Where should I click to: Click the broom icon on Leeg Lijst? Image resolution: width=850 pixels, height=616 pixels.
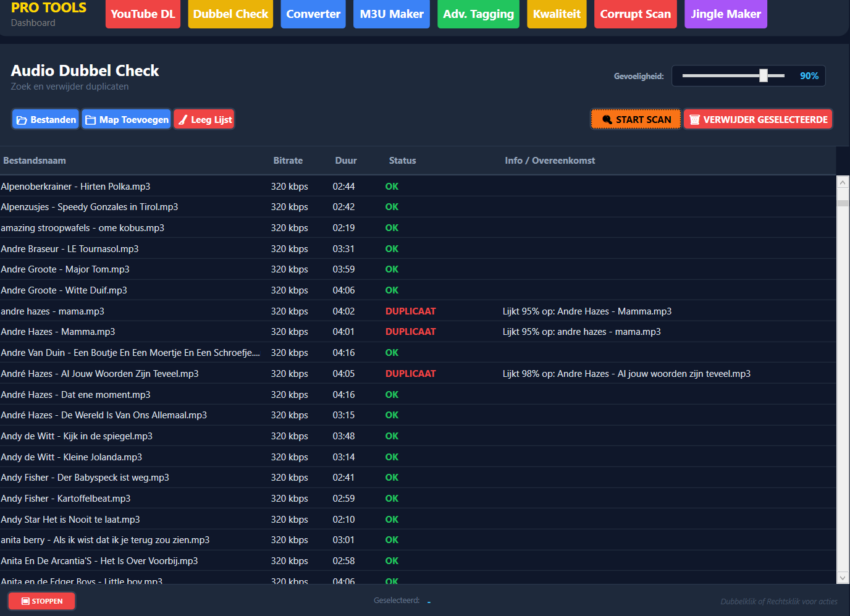[183, 120]
